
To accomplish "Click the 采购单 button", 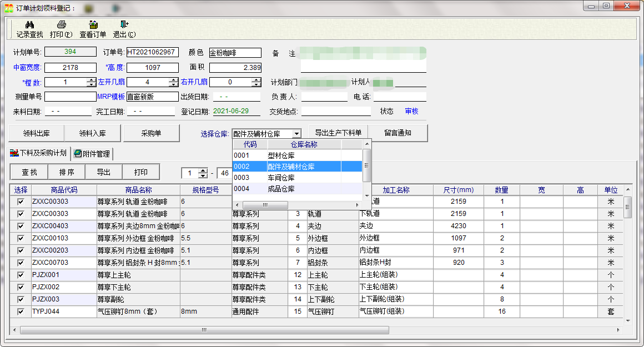I will tap(151, 133).
